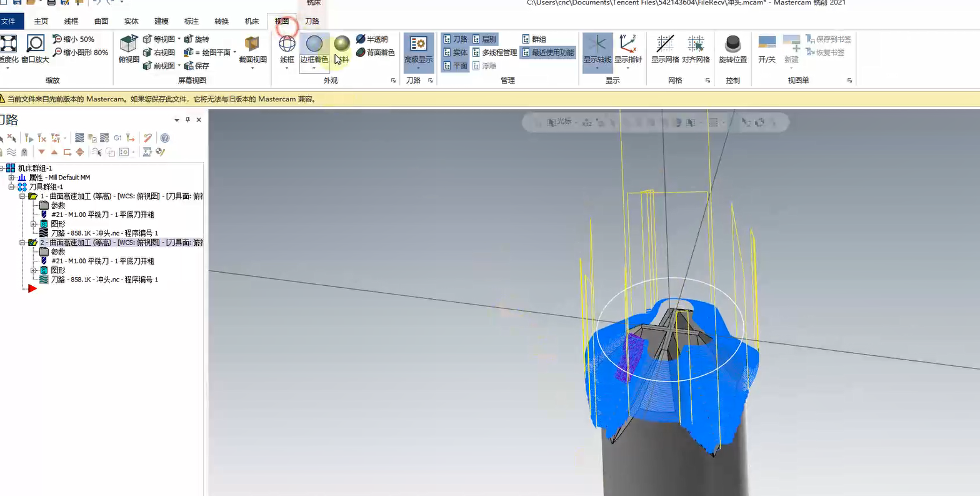The image size is (980, 496).
Task: Open the help icon in 刀路 panel
Action: [x=165, y=138]
